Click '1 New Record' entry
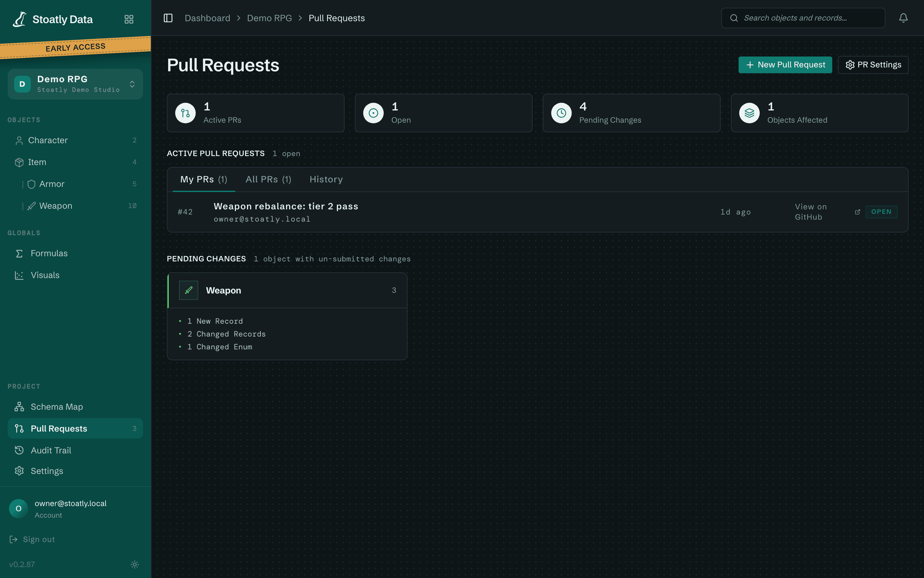This screenshot has height=578, width=924. 215,321
